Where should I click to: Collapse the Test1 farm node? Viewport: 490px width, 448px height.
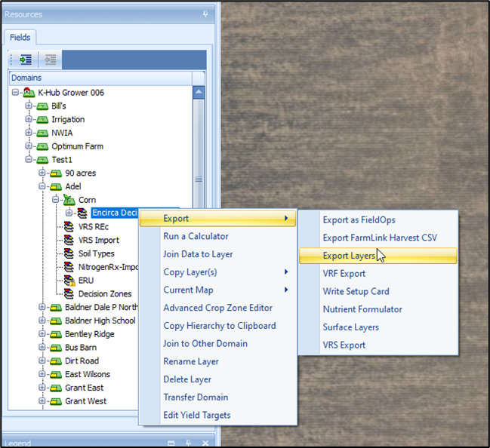point(29,159)
